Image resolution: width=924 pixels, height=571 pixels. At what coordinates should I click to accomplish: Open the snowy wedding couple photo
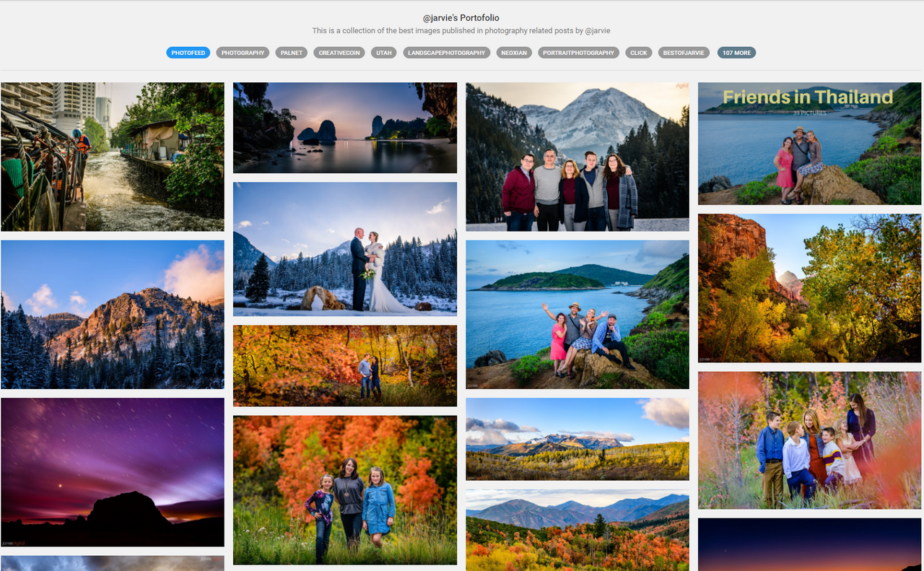click(345, 249)
